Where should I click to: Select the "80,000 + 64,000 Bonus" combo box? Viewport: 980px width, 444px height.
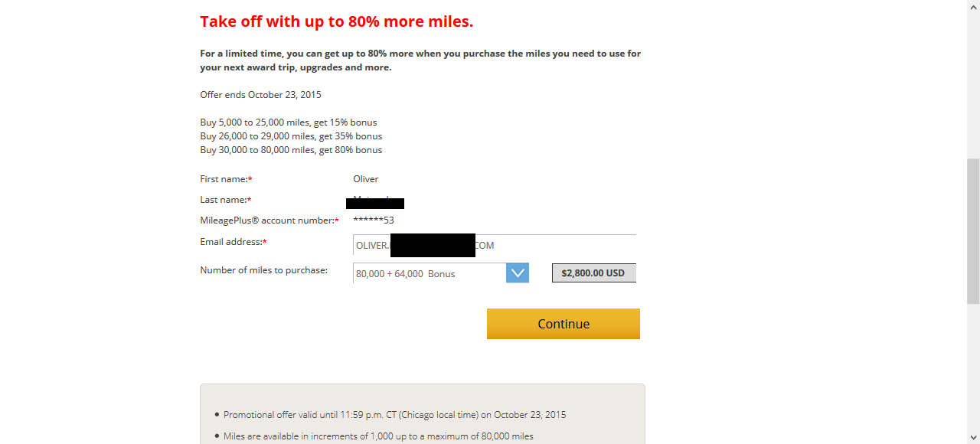(x=429, y=273)
